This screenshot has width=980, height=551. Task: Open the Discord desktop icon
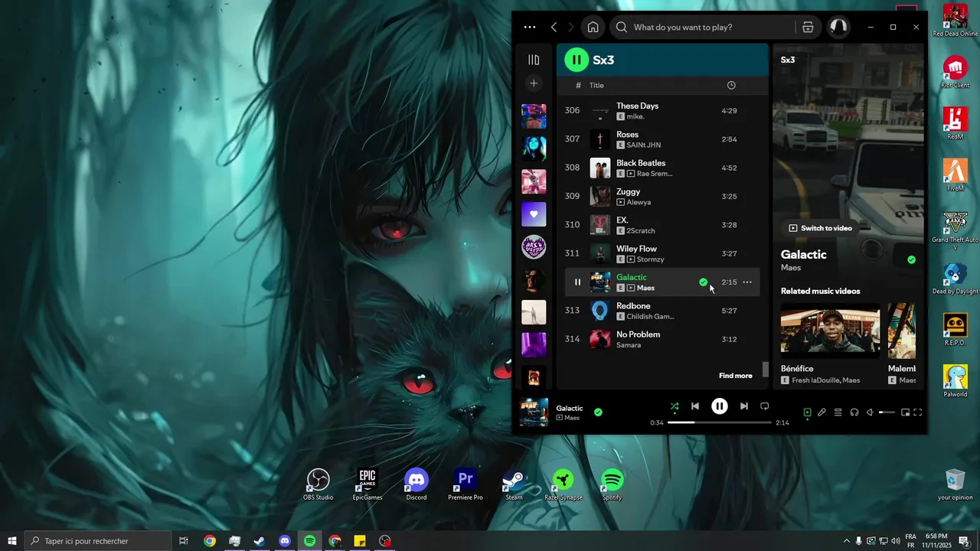coord(416,484)
